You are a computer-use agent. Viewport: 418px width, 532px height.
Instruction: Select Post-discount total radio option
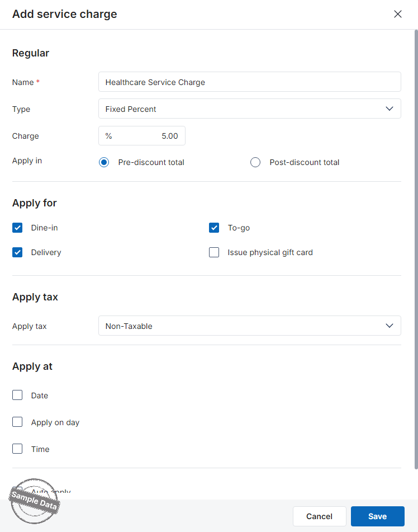255,163
